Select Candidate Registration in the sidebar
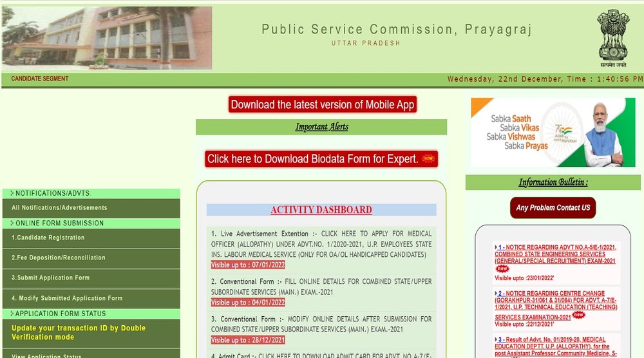Viewport: 644px width, 358px height. tap(48, 238)
